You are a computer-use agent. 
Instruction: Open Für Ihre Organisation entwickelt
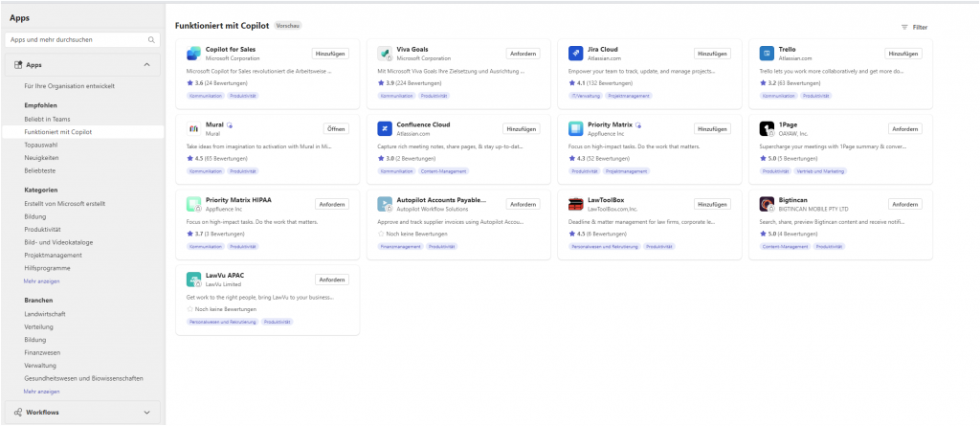click(69, 86)
